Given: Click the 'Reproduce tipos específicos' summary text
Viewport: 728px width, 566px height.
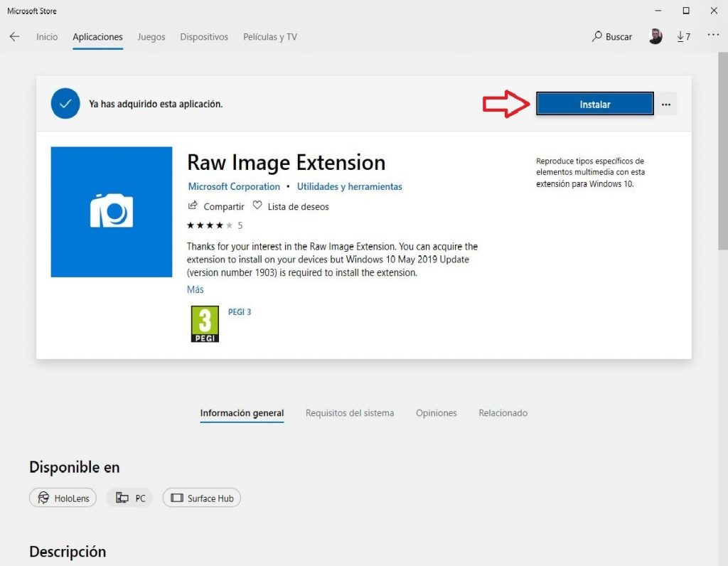Looking at the screenshot, I should click(590, 172).
